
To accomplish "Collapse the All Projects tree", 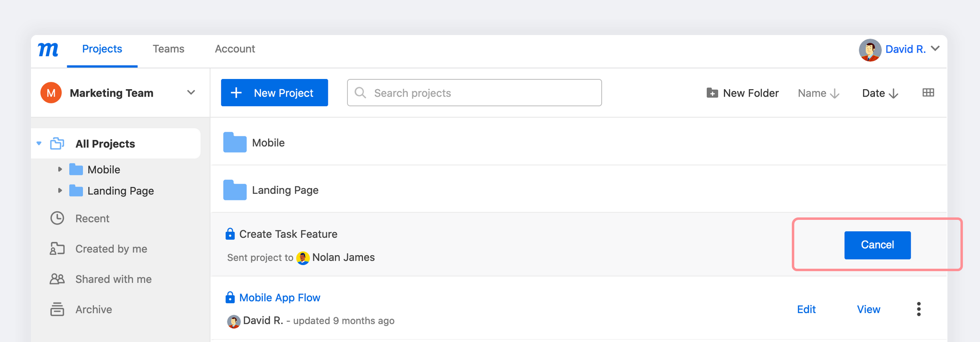I will [39, 144].
